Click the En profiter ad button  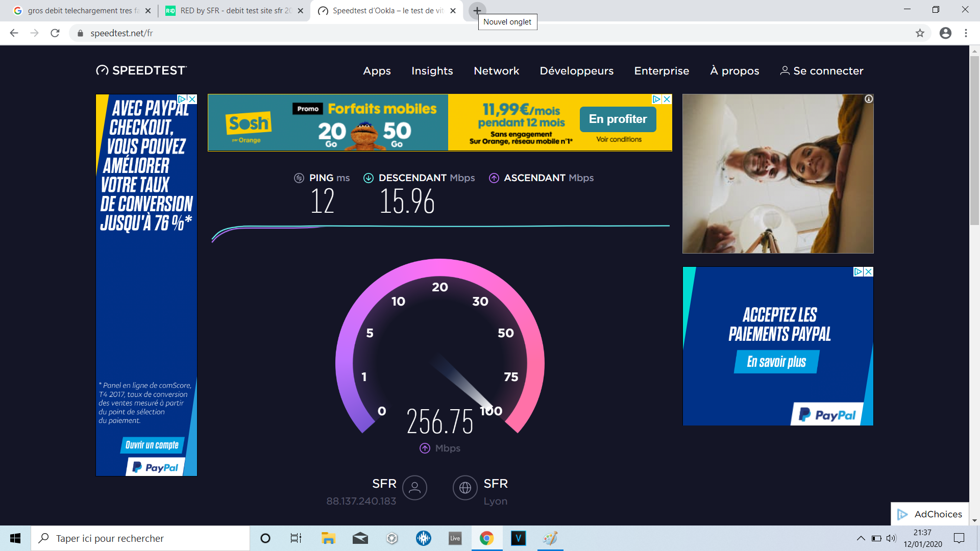point(618,119)
